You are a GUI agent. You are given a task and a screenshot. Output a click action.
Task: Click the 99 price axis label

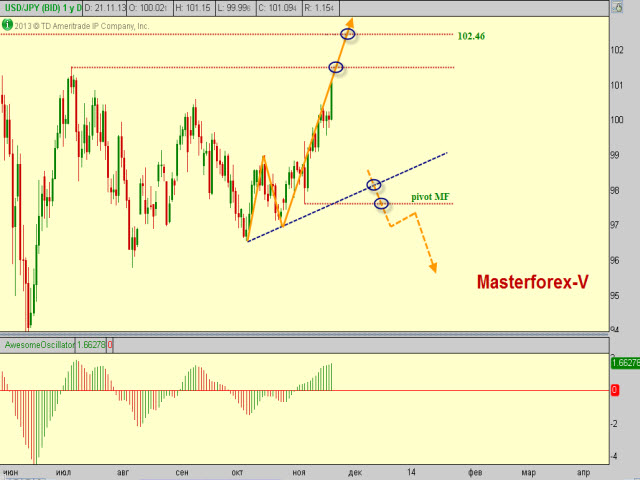[614, 155]
